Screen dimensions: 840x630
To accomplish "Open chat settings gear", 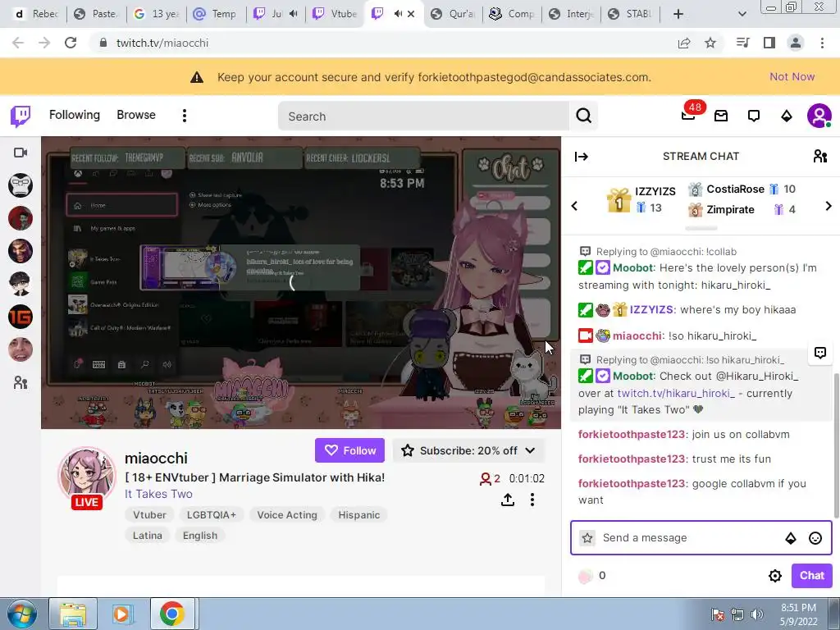I will click(774, 576).
